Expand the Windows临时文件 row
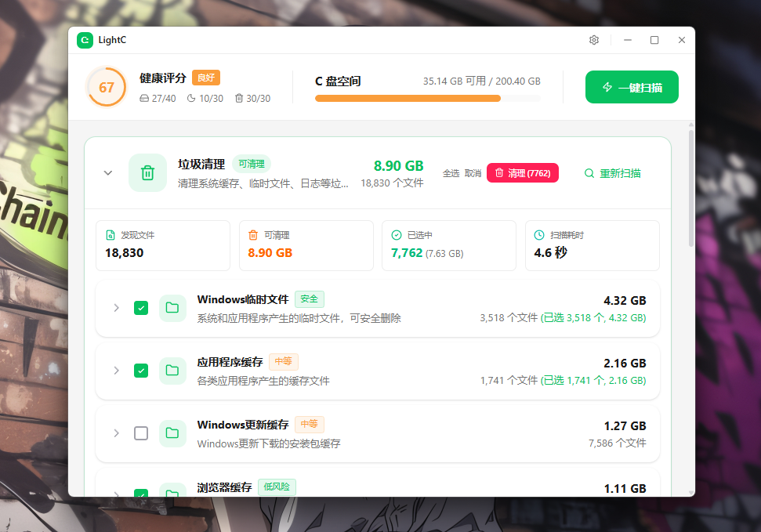The height and width of the screenshot is (532, 761). (x=117, y=308)
